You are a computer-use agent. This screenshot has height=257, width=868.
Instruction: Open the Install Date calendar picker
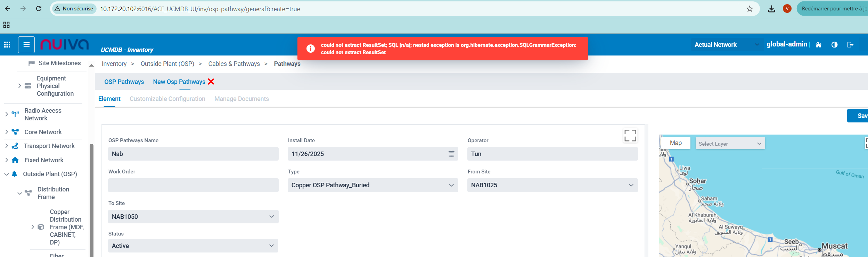coord(451,154)
